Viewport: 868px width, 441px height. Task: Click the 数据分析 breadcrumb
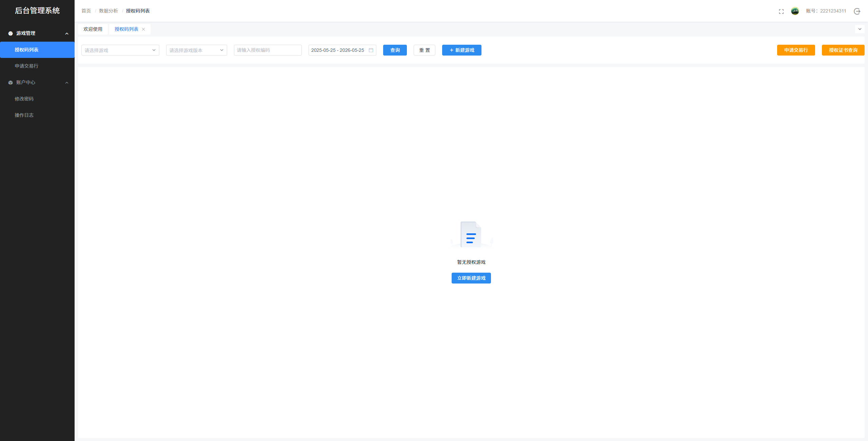click(108, 11)
